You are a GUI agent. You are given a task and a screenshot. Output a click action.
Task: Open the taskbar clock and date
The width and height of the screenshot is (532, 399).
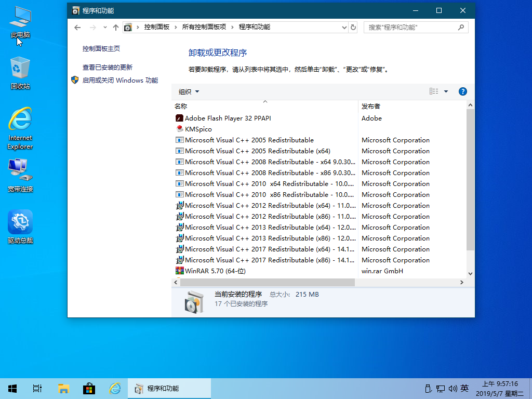pyautogui.click(x=500, y=389)
